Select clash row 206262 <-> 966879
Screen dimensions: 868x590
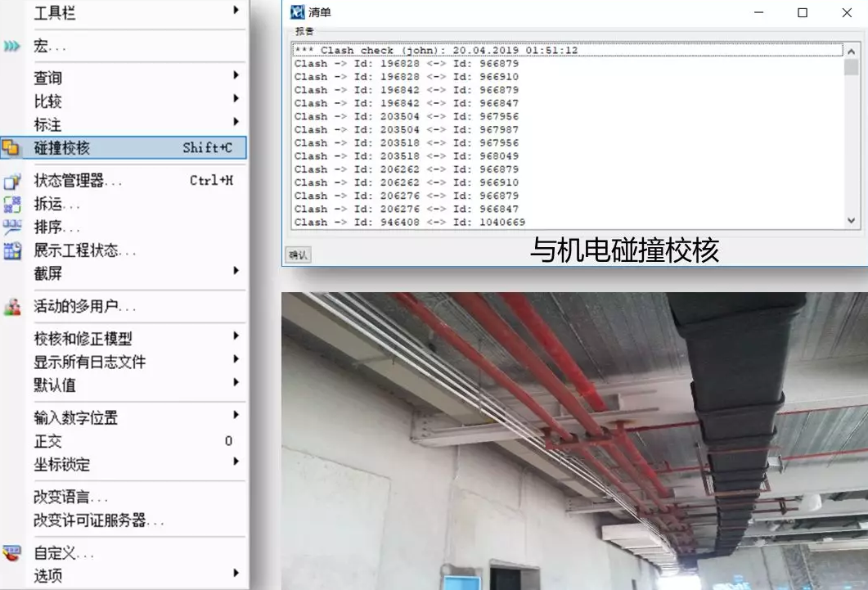coord(568,169)
